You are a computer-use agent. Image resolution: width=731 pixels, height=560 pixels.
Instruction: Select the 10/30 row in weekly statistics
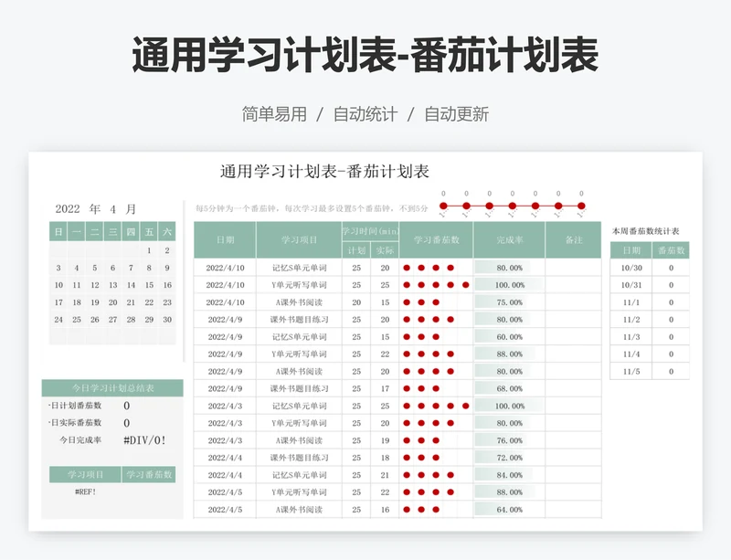pos(650,268)
